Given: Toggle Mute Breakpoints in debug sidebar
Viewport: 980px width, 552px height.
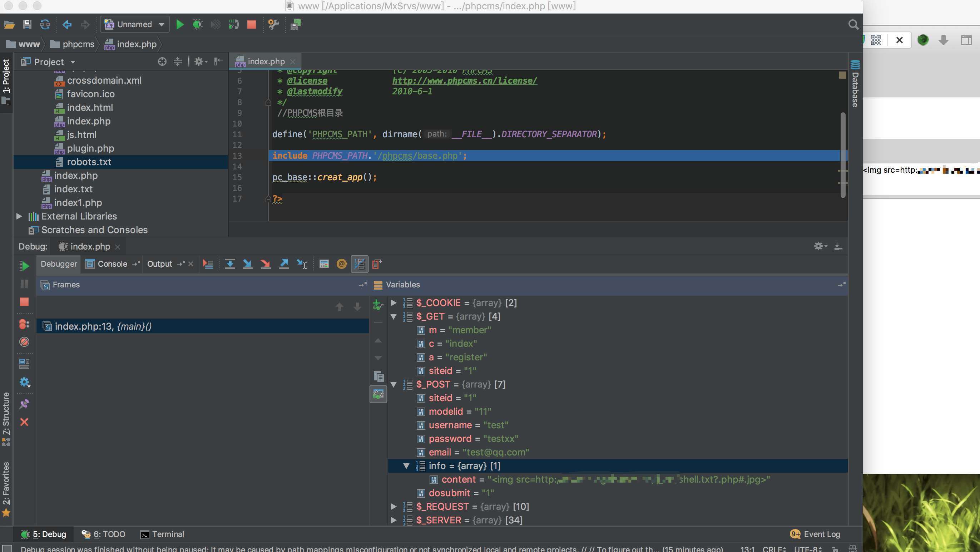Looking at the screenshot, I should [x=24, y=342].
